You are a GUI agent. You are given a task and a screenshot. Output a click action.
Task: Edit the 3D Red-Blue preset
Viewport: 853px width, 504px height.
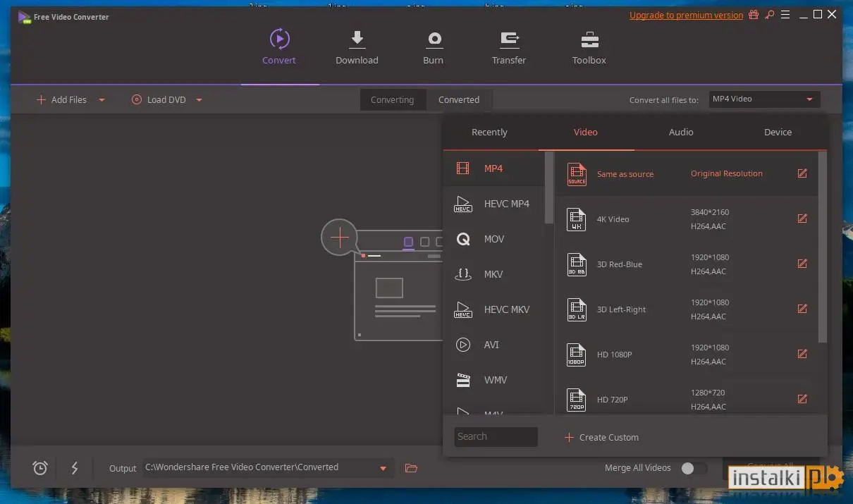(802, 264)
